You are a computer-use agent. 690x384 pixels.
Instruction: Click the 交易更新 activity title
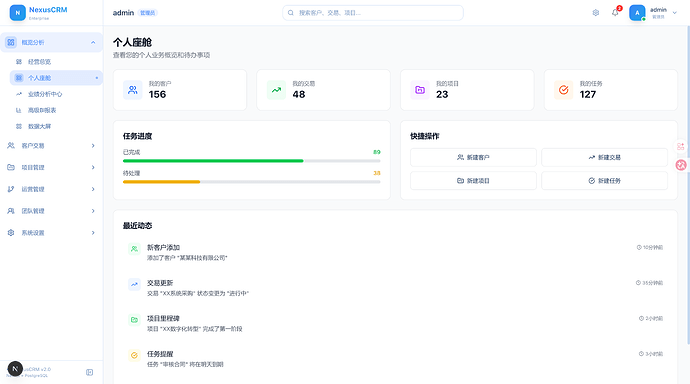coord(160,283)
